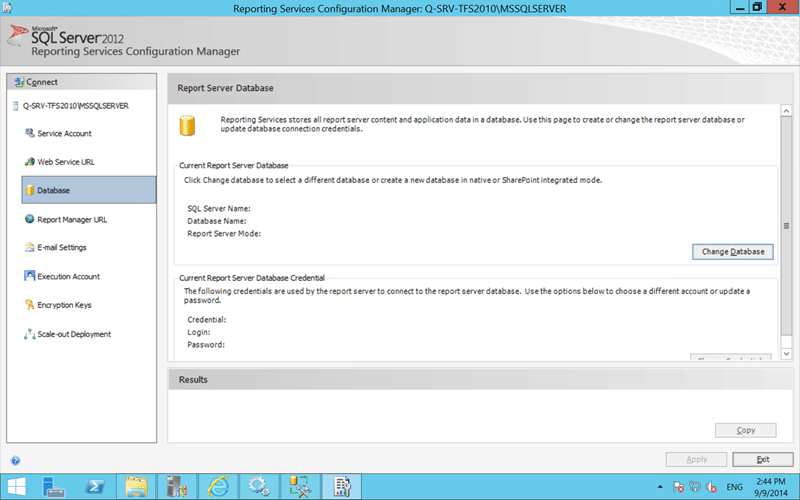Launch Internet Explorer from the taskbar

click(218, 487)
